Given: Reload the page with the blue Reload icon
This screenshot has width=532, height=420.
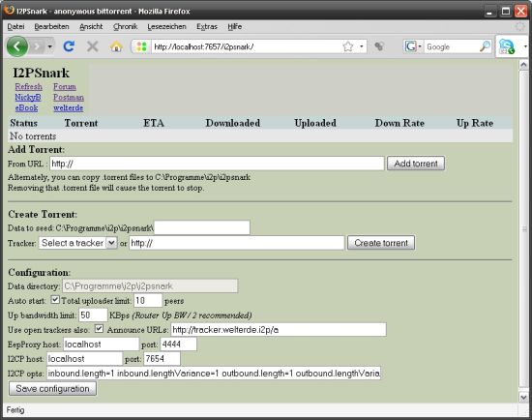Looking at the screenshot, I should (69, 46).
